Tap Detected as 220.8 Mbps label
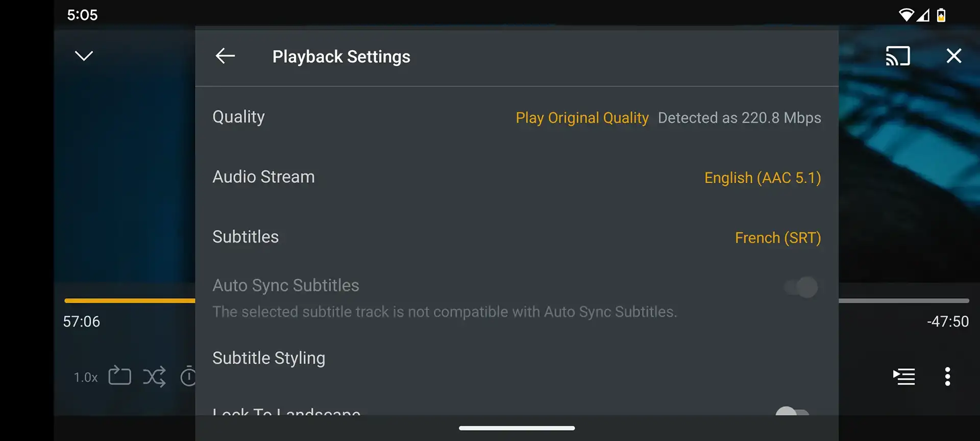This screenshot has width=980, height=441. click(740, 117)
